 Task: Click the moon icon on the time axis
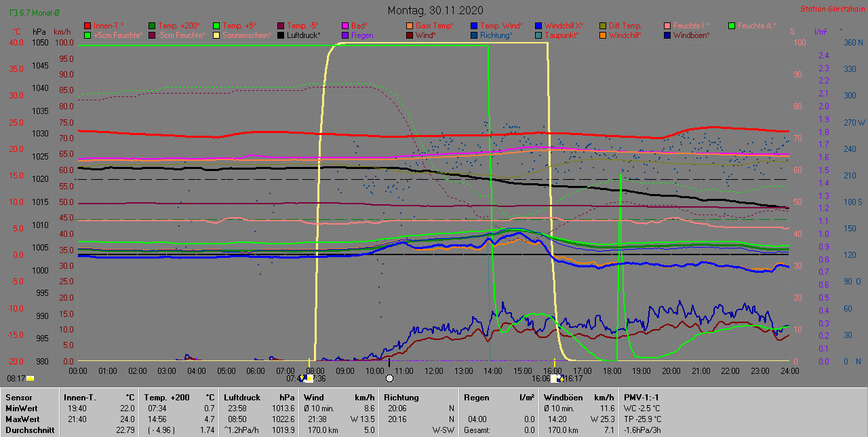[389, 379]
